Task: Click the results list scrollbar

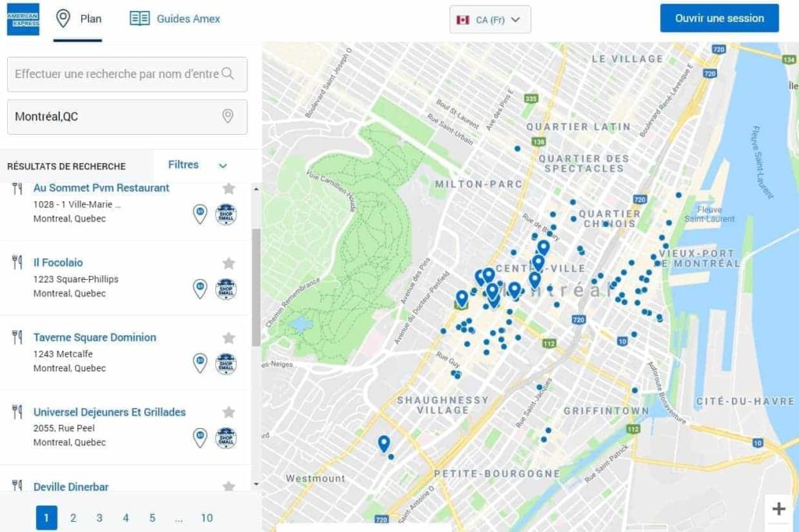Action: coord(256,289)
